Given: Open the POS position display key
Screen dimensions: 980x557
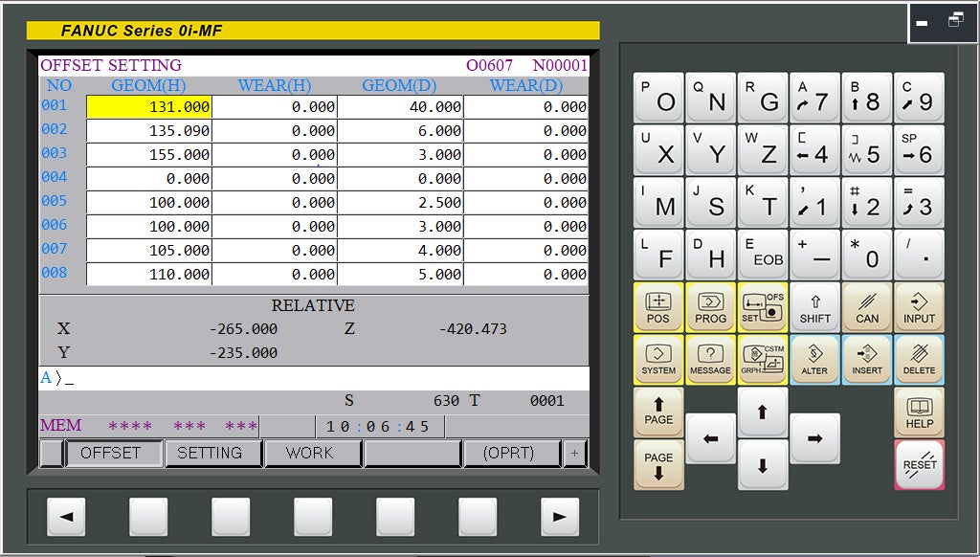Looking at the screenshot, I should click(x=658, y=307).
